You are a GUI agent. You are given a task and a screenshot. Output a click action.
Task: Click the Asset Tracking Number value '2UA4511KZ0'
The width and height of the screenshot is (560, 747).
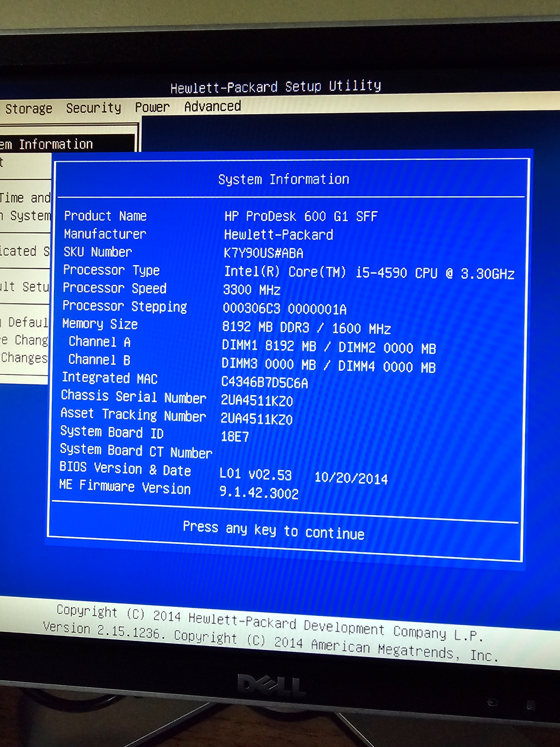click(x=256, y=419)
